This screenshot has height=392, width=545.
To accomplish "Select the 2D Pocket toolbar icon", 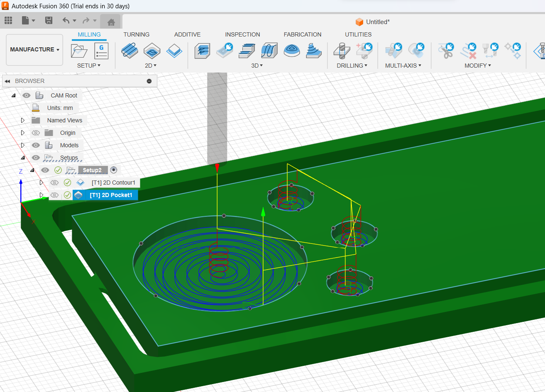I will (152, 51).
